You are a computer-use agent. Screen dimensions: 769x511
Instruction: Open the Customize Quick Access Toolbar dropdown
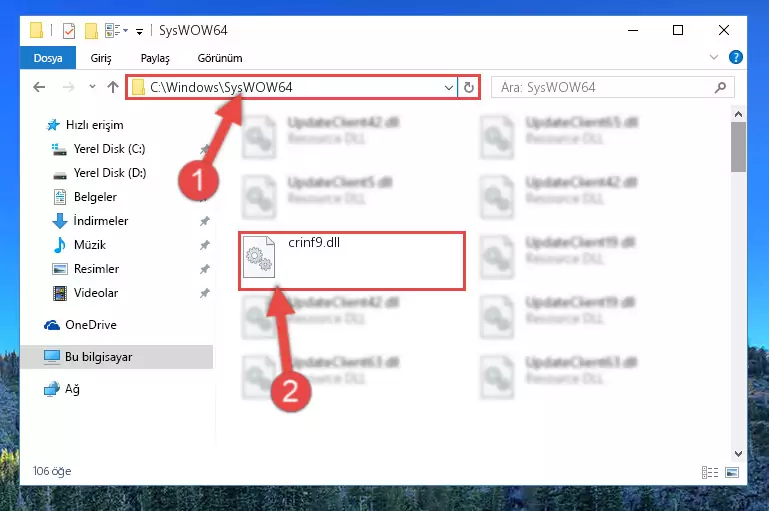point(139,32)
